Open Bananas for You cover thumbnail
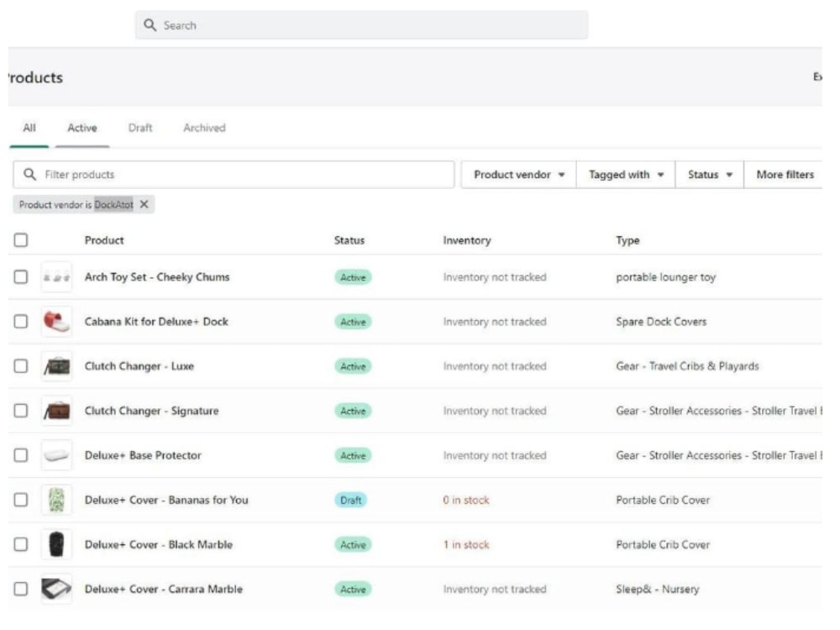This screenshot has width=840, height=630. [x=56, y=500]
